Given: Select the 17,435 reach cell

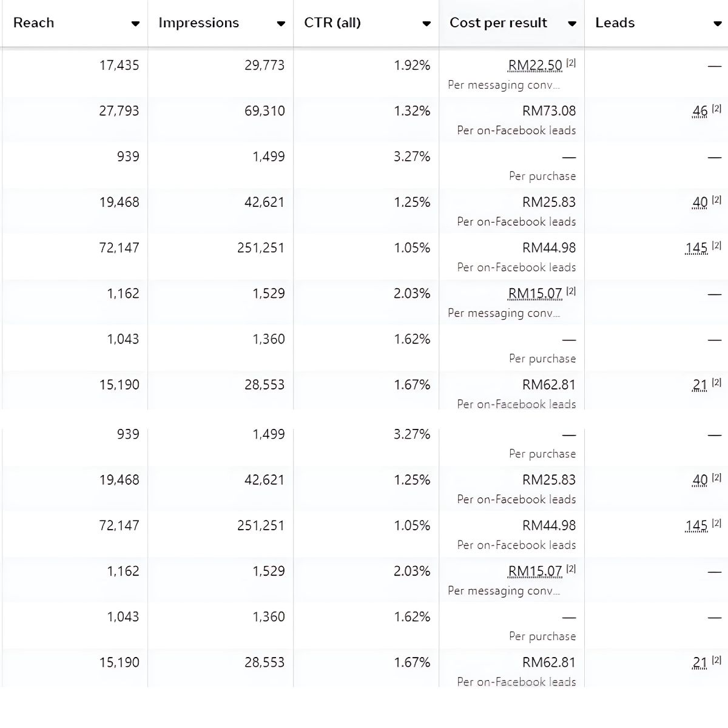Looking at the screenshot, I should click(x=119, y=66).
